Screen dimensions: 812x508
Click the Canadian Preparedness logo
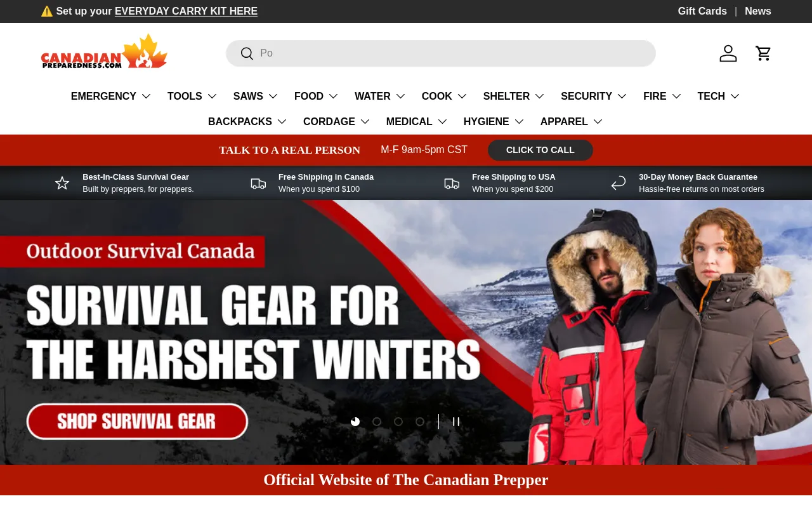(x=104, y=51)
